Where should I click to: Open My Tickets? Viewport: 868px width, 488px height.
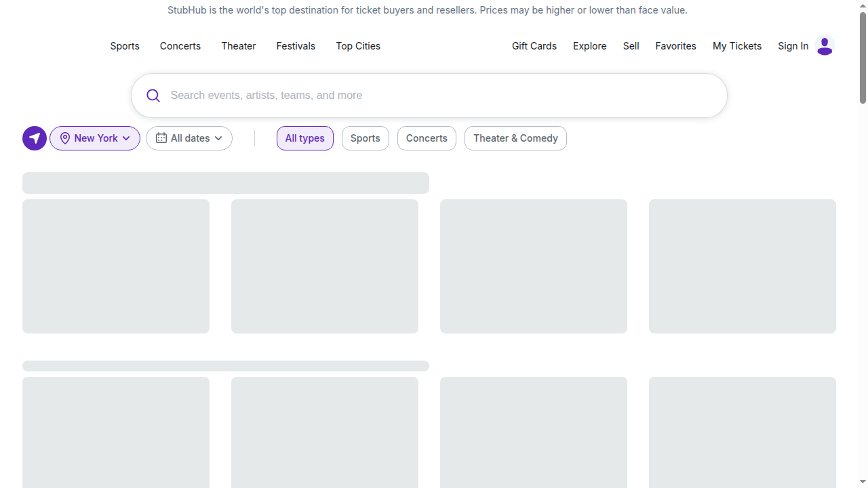click(x=736, y=46)
